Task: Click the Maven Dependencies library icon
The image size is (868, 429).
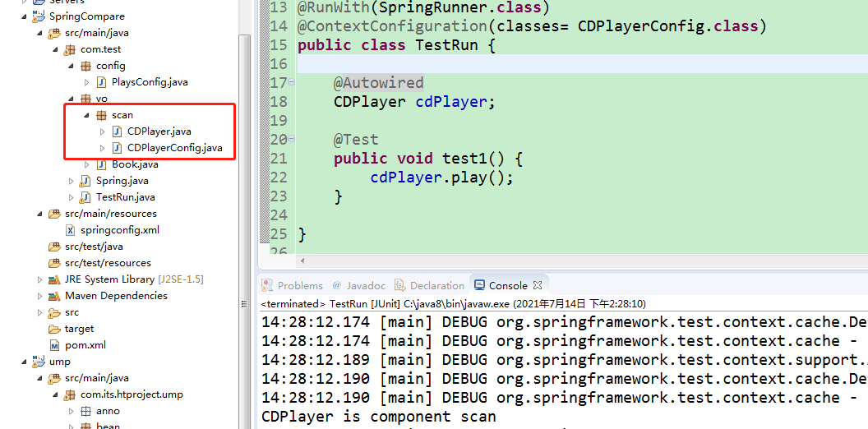Action: pyautogui.click(x=54, y=296)
